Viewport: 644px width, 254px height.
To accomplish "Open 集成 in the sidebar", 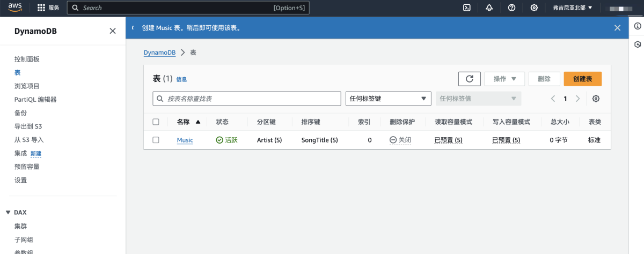I will pos(20,153).
